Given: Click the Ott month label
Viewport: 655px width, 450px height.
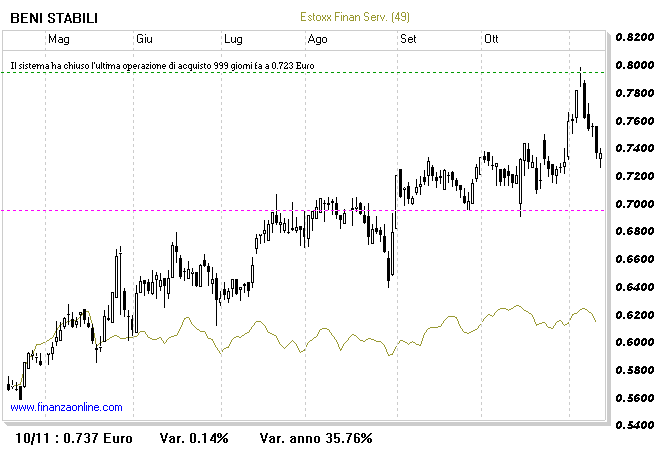Looking at the screenshot, I should [x=491, y=39].
